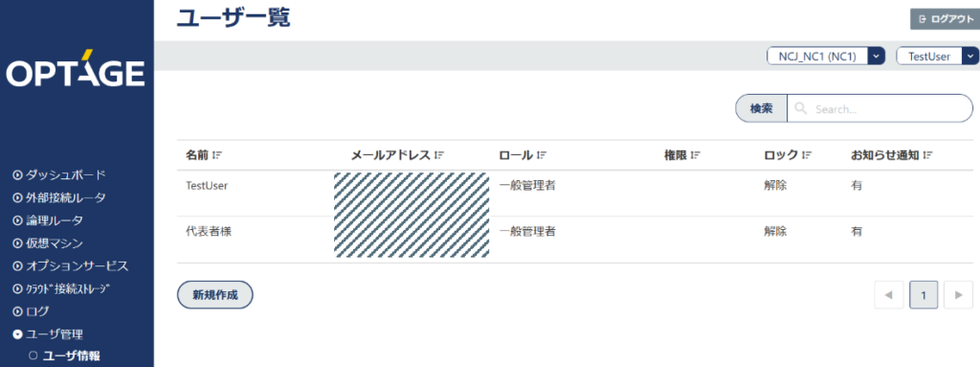
Task: Click the 検索 button
Action: [761, 108]
